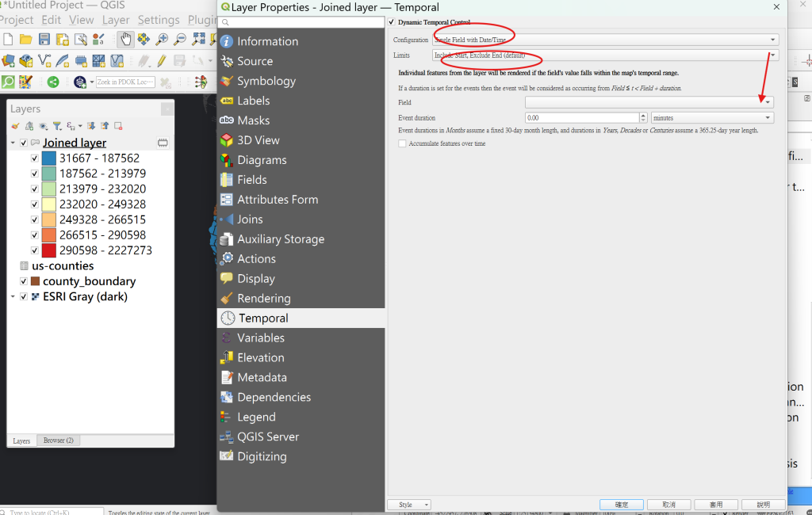Toggle visibility of county_boundary layer
Viewport: 812px width, 515px height.
pos(23,281)
